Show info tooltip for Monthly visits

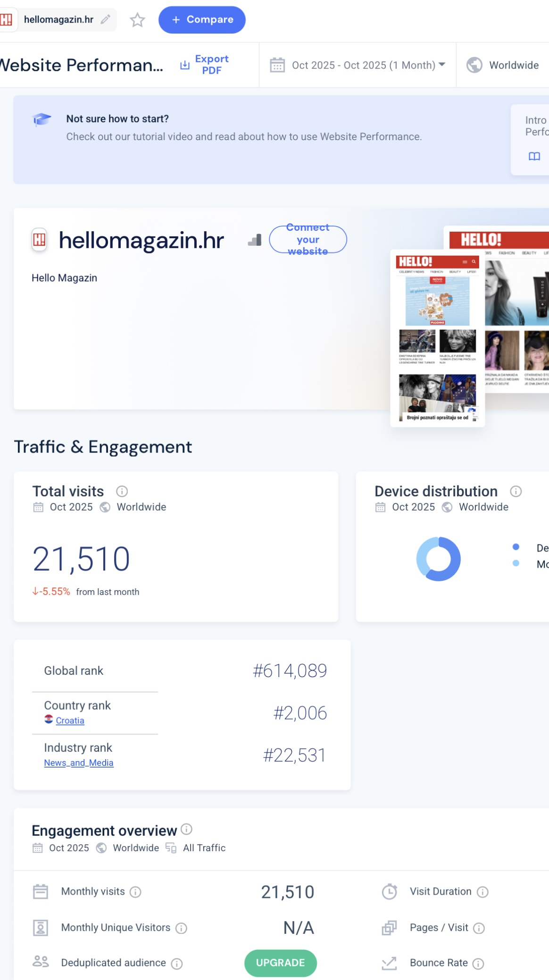click(x=135, y=892)
